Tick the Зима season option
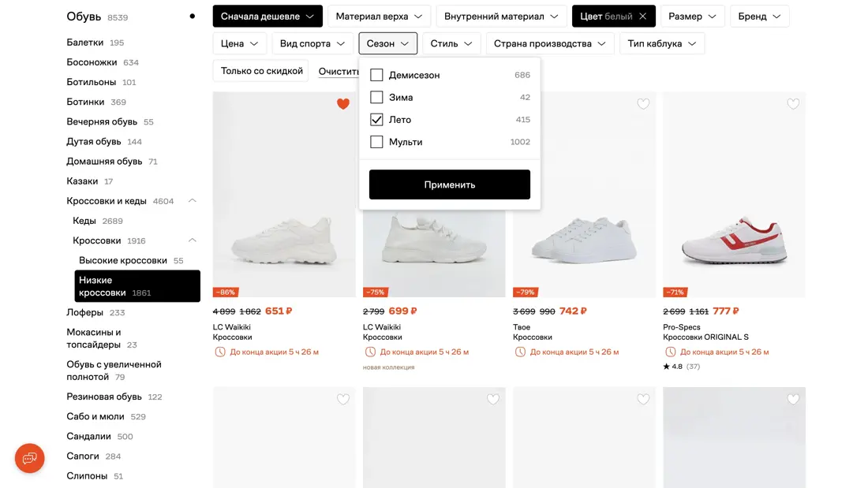The height and width of the screenshot is (488, 868). 376,98
